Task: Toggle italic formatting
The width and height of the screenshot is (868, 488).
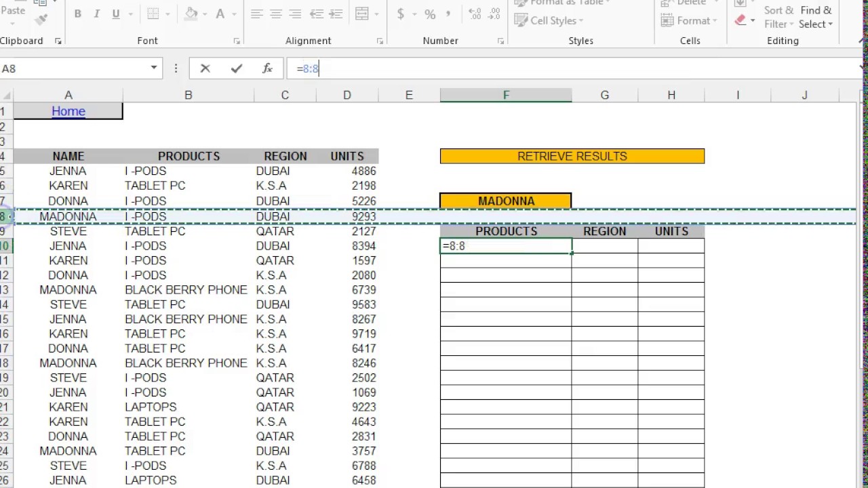Action: (x=97, y=14)
